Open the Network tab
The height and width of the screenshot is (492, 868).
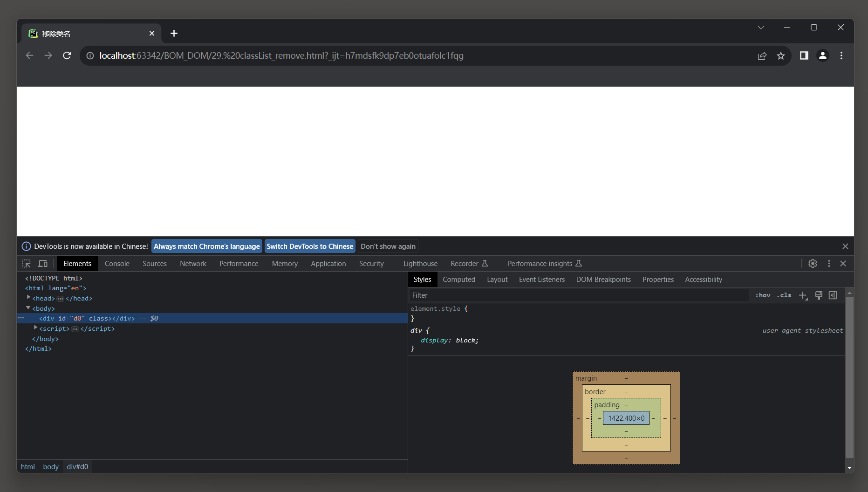[x=193, y=264]
